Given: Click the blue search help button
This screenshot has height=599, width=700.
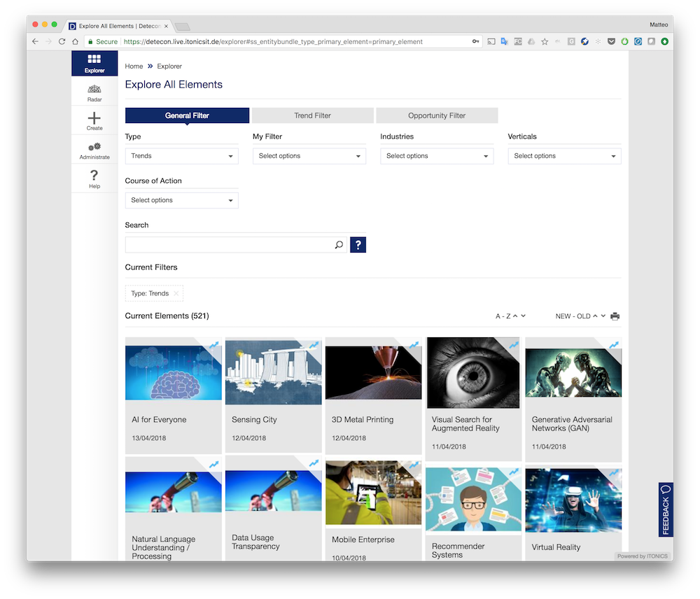Looking at the screenshot, I should pyautogui.click(x=358, y=245).
